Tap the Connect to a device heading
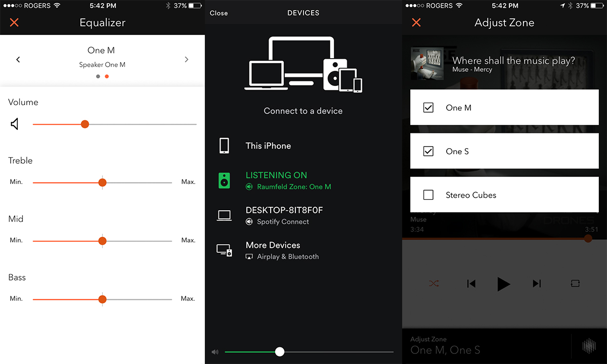The width and height of the screenshot is (607, 364). coord(303,111)
